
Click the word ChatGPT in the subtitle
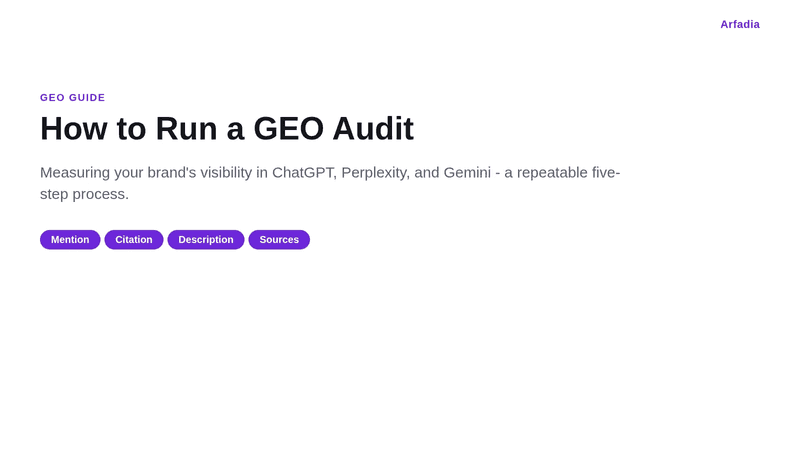(304, 172)
